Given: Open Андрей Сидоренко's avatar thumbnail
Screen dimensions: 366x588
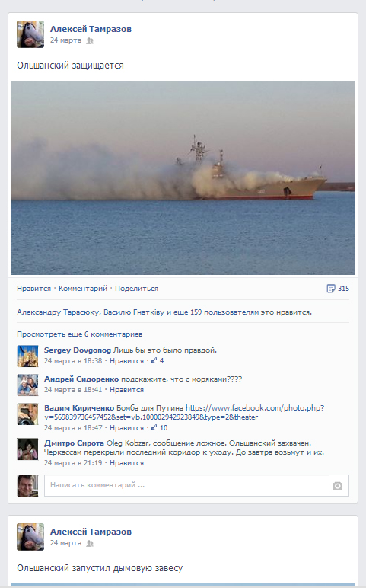Looking at the screenshot, I should tap(27, 385).
